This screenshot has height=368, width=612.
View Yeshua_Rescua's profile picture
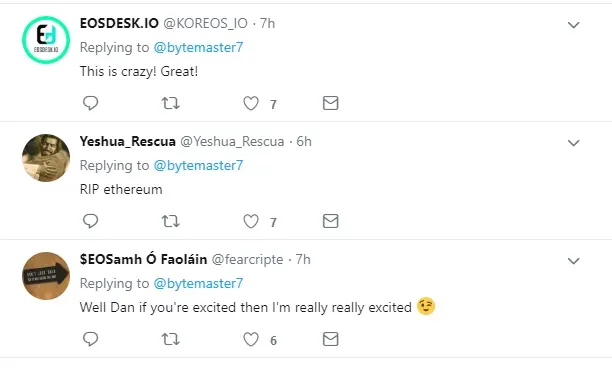(x=46, y=158)
